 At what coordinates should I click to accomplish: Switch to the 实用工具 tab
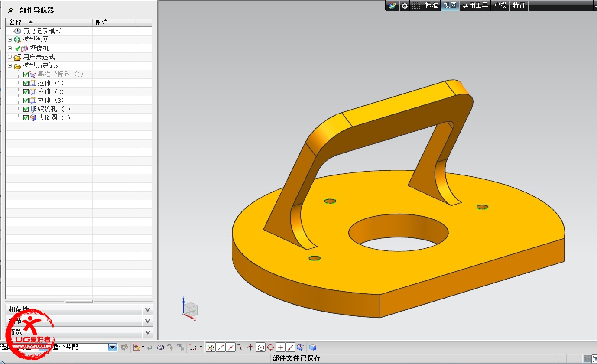475,6
